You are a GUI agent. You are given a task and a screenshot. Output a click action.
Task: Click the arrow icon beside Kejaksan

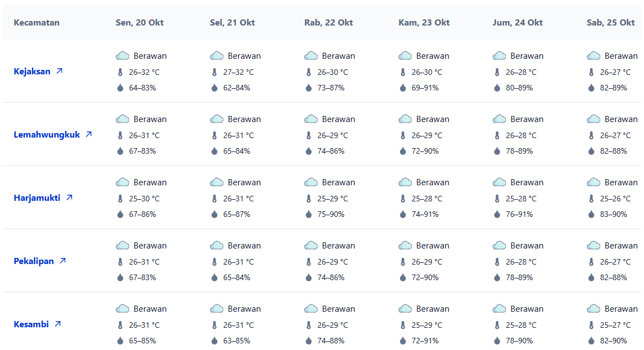pyautogui.click(x=59, y=72)
